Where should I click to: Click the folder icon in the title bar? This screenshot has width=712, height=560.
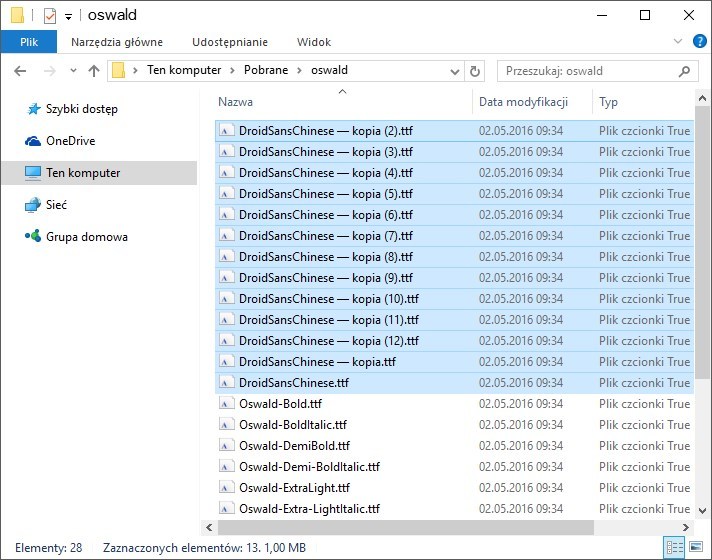[17, 15]
